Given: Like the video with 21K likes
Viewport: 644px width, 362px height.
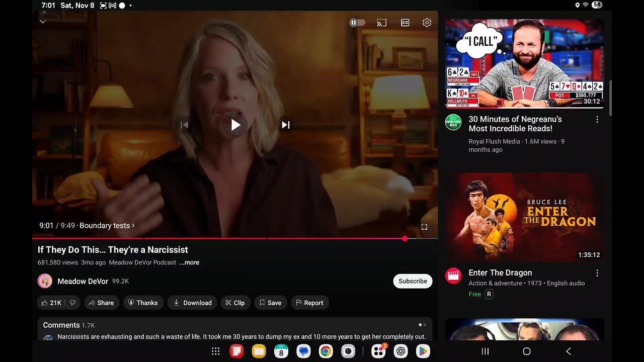Looking at the screenshot, I should [51, 303].
